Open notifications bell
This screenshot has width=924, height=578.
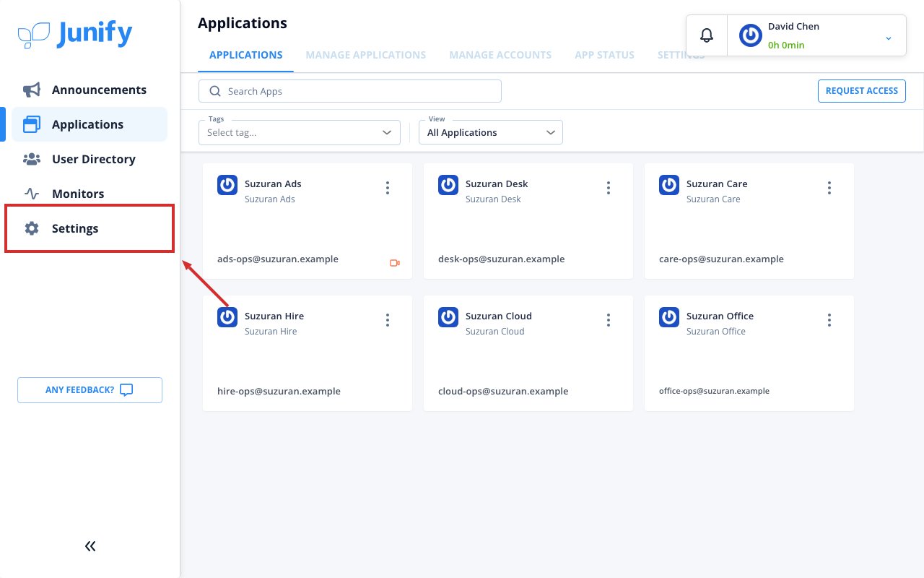707,35
